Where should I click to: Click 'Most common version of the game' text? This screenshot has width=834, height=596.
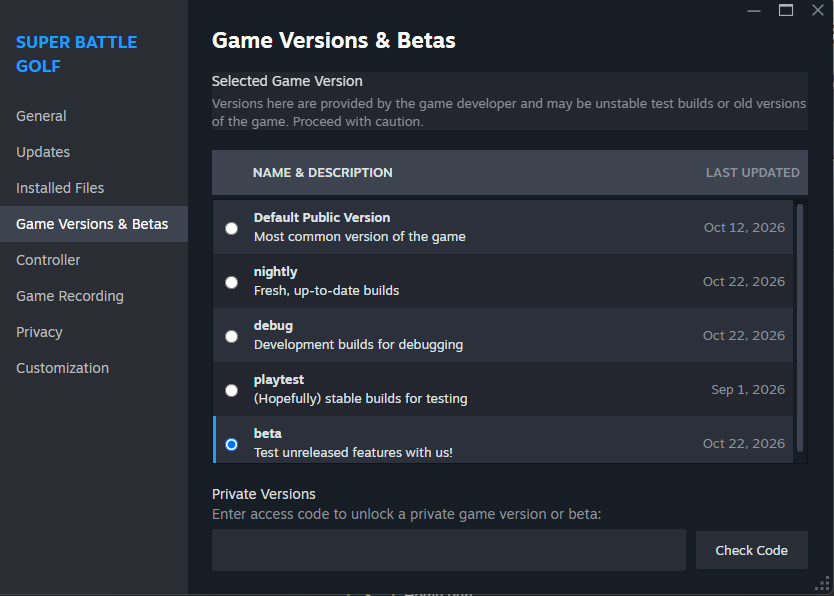[x=360, y=237]
